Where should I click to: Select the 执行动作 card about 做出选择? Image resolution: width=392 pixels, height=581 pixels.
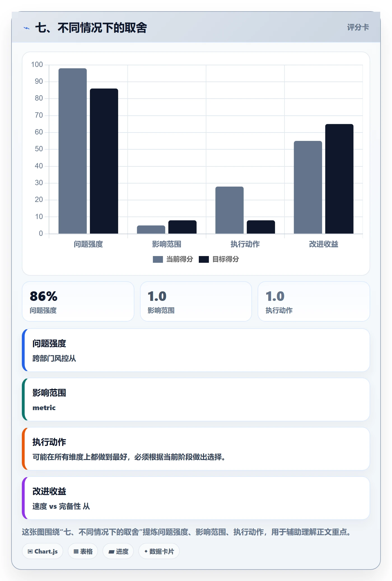[x=196, y=449]
